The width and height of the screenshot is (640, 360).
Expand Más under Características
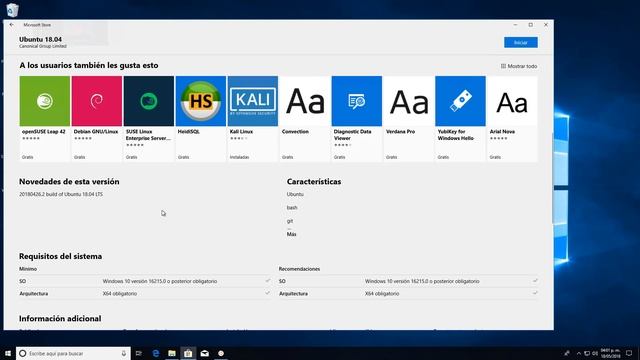[x=291, y=234]
